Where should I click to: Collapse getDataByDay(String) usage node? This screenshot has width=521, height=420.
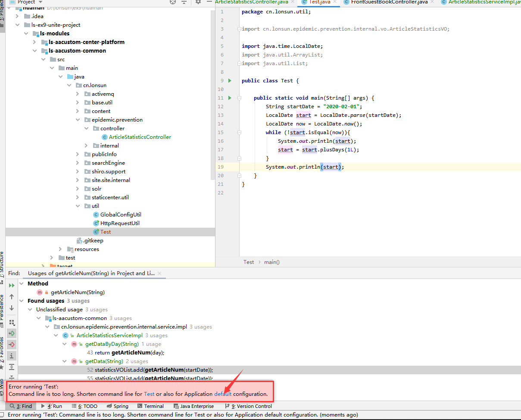pyautogui.click(x=65, y=344)
